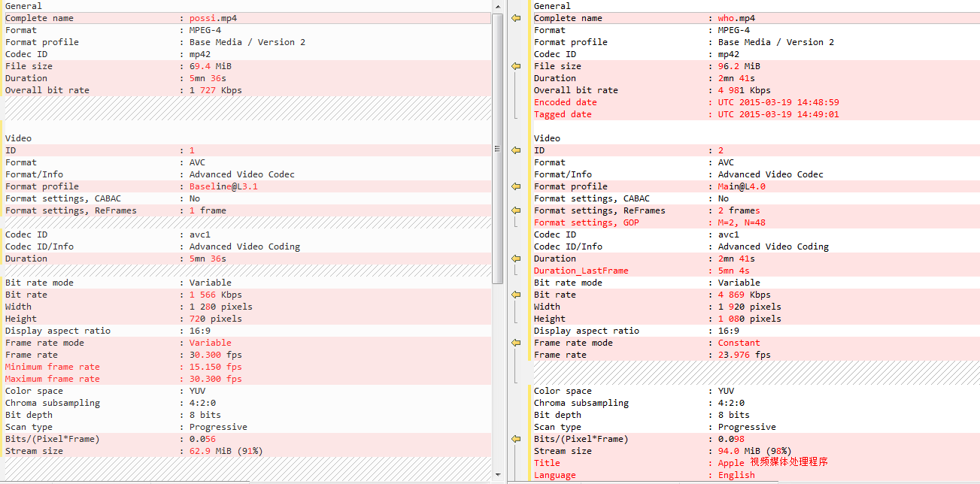The image size is (980, 484).
Task: Click the copy arrow next to Bit rate 4 869 Kbps
Action: (516, 295)
